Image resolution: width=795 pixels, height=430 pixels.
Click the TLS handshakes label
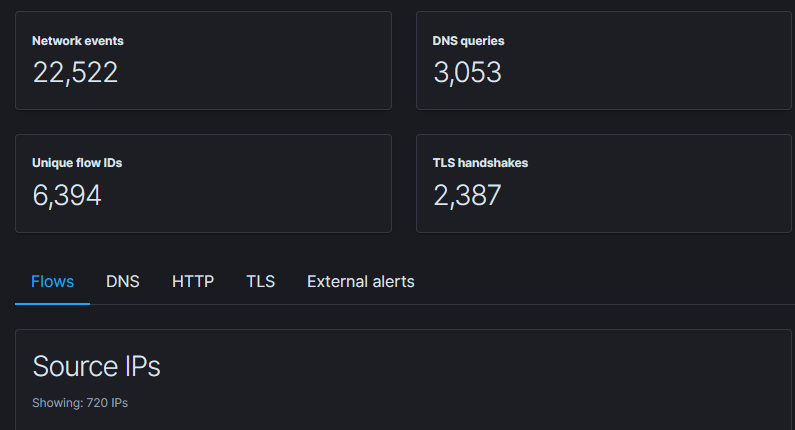coord(480,163)
